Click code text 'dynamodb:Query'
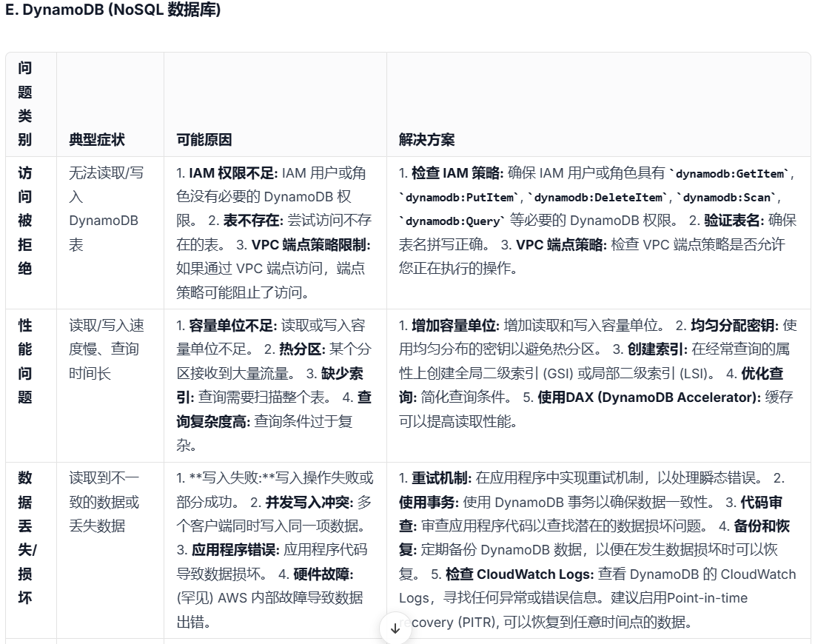This screenshot has height=644, width=815. pos(452,221)
